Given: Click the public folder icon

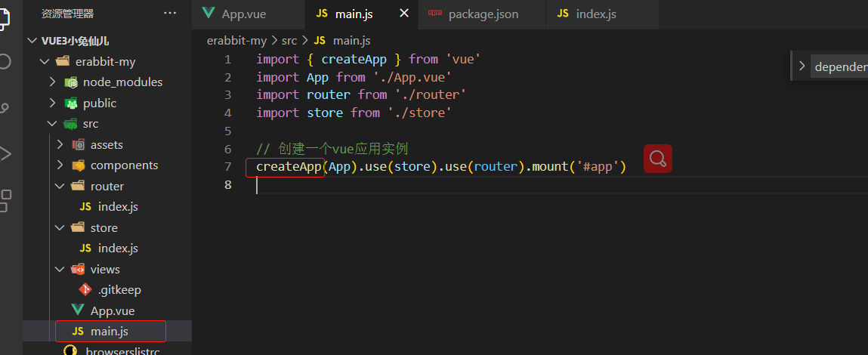Looking at the screenshot, I should [70, 103].
